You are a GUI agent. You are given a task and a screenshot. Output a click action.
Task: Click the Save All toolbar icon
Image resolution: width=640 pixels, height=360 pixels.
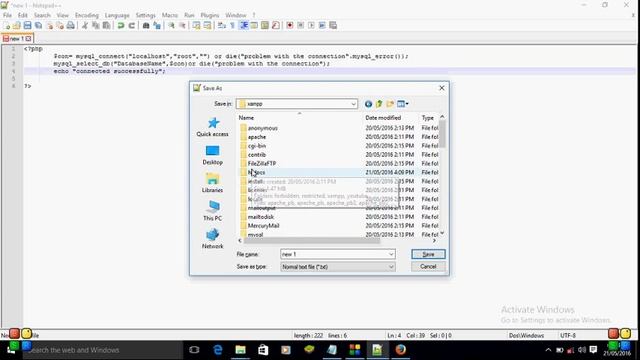click(38, 25)
